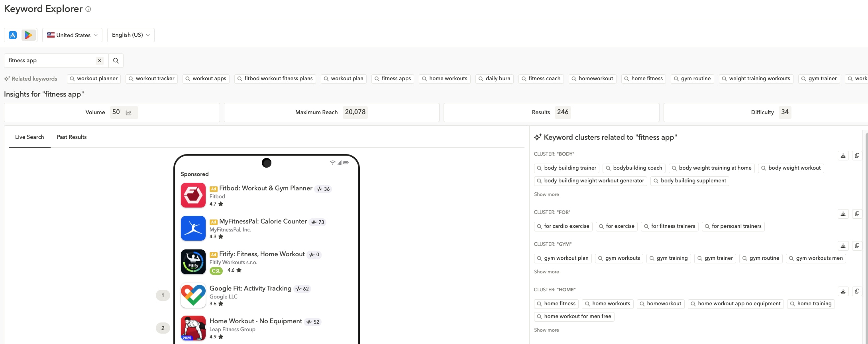Select related keyword weight training workouts
Image resolution: width=868 pixels, height=344 pixels.
[x=756, y=79]
